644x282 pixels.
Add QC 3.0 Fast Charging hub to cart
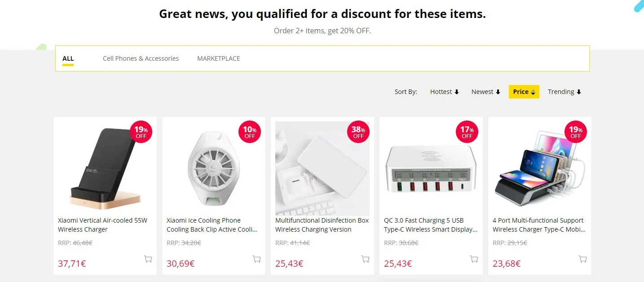(x=474, y=259)
